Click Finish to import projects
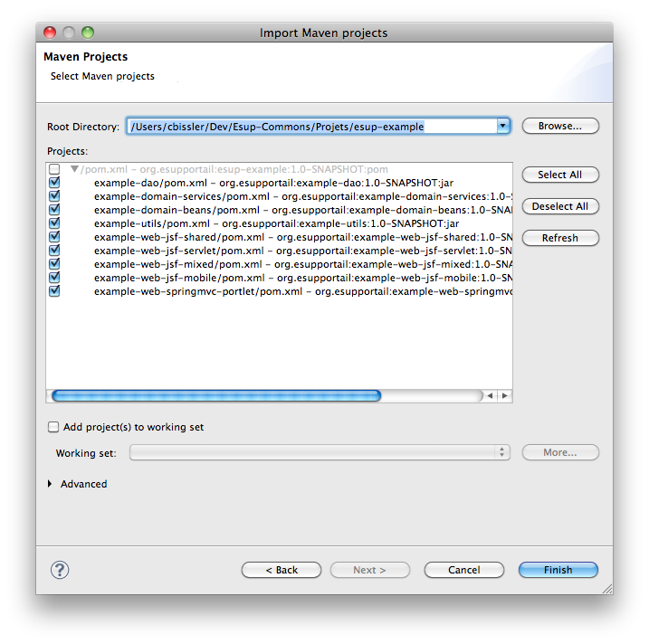Screen dimensions: 649x644 [558, 570]
